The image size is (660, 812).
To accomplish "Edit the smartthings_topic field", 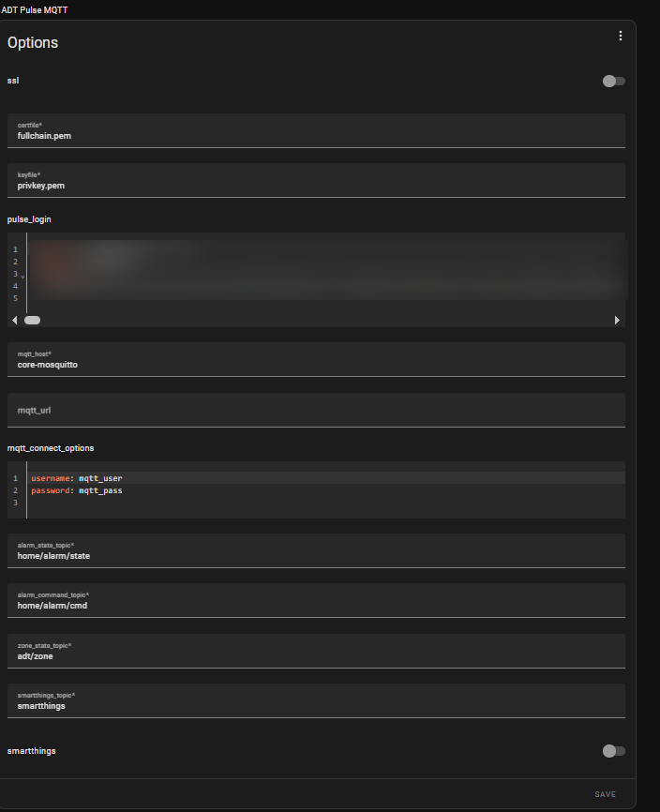I will pos(316,701).
